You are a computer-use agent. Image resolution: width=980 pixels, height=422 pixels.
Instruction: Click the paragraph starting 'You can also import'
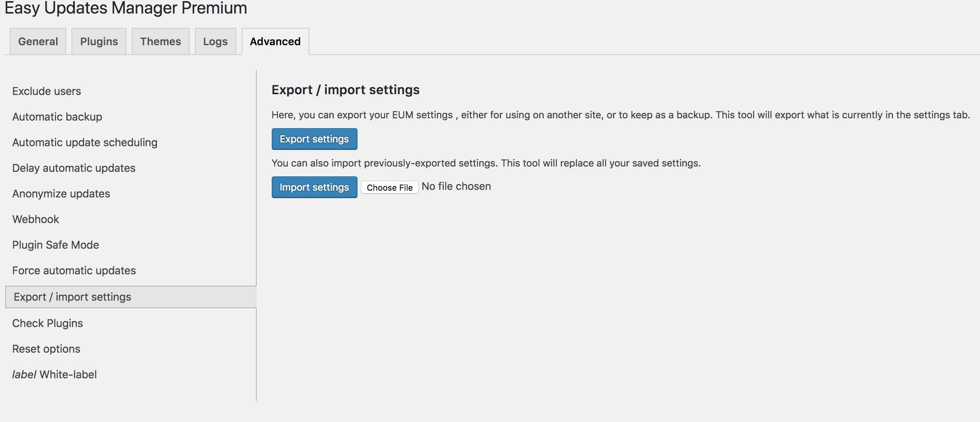[486, 163]
